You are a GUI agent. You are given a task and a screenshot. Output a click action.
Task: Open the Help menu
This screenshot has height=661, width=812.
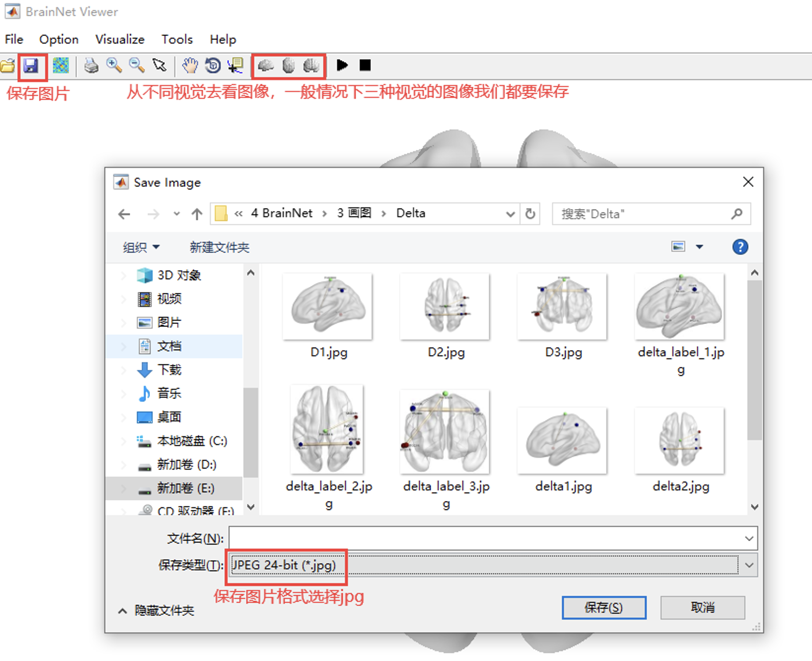click(223, 39)
